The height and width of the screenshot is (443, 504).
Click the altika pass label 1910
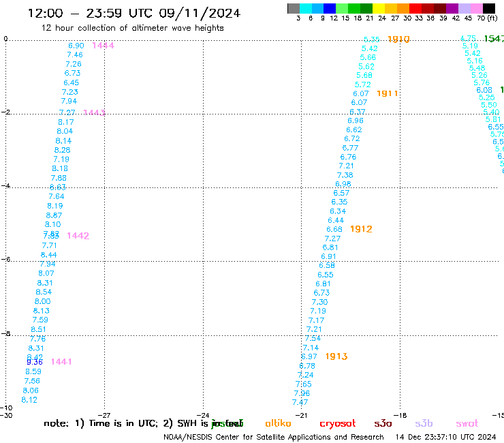(398, 40)
